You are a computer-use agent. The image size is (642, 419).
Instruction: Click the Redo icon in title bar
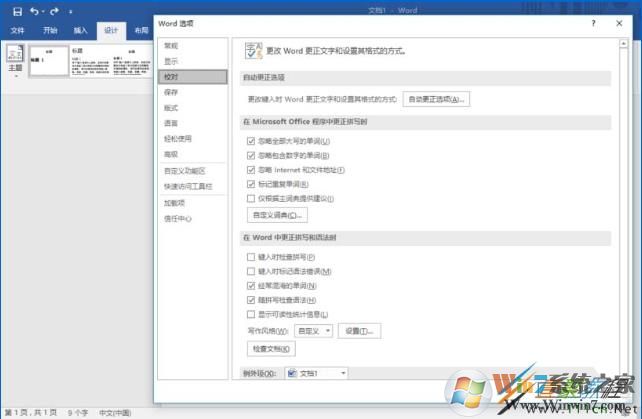[55, 11]
